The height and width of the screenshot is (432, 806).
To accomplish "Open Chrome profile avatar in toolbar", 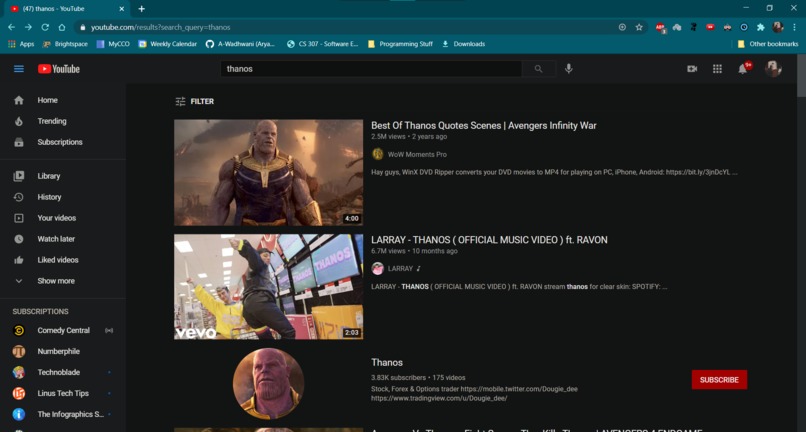I will click(777, 27).
